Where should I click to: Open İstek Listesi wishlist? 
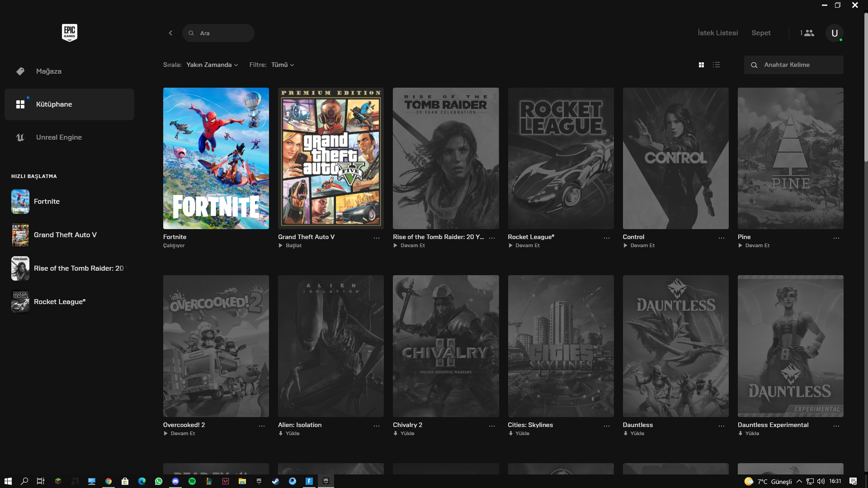click(718, 33)
